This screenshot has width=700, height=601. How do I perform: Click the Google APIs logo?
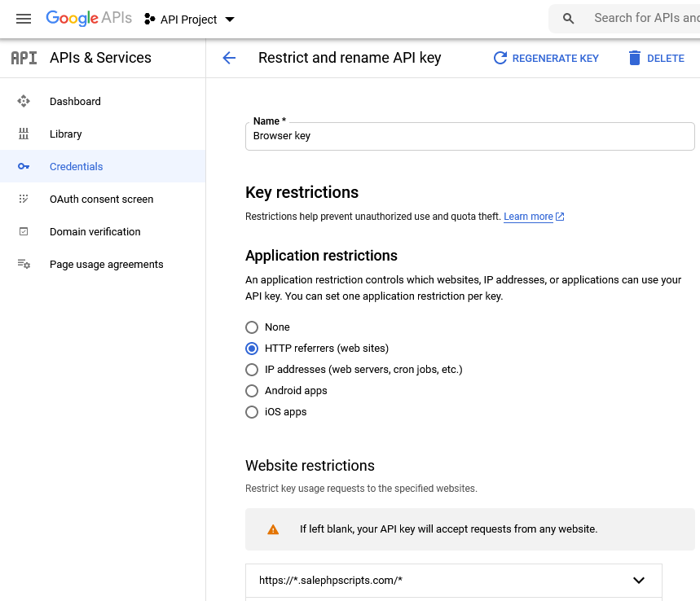[x=89, y=18]
